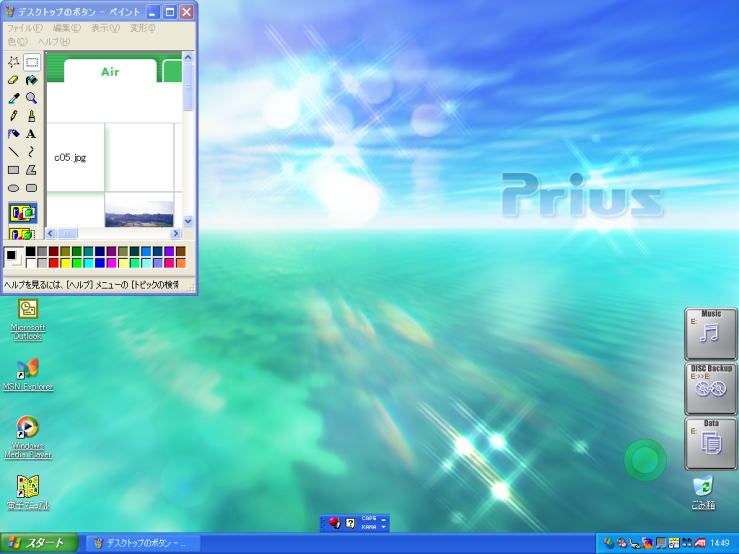The width and height of the screenshot is (739, 554).
Task: Pick the Curve tool in Paint
Action: [32, 152]
